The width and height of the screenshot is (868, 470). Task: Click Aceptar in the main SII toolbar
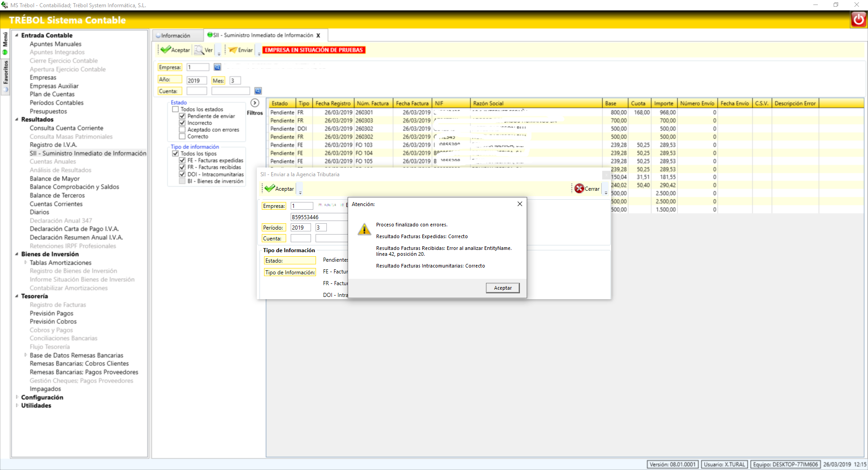[x=175, y=50]
